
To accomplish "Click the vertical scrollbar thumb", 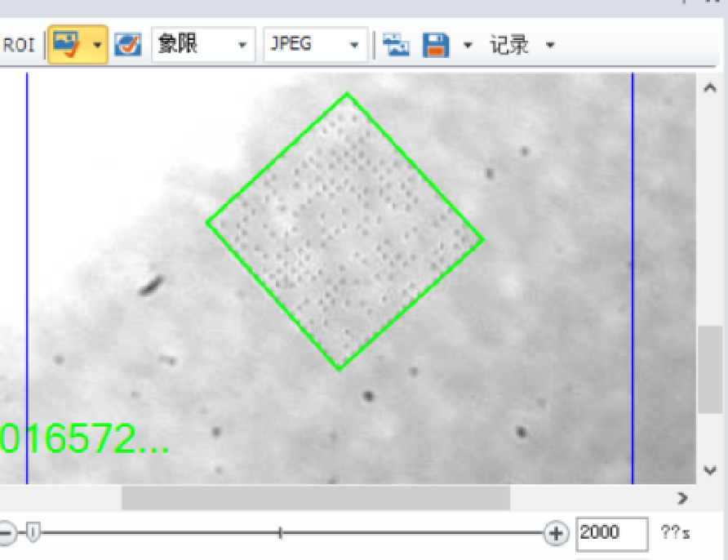I will [x=710, y=370].
